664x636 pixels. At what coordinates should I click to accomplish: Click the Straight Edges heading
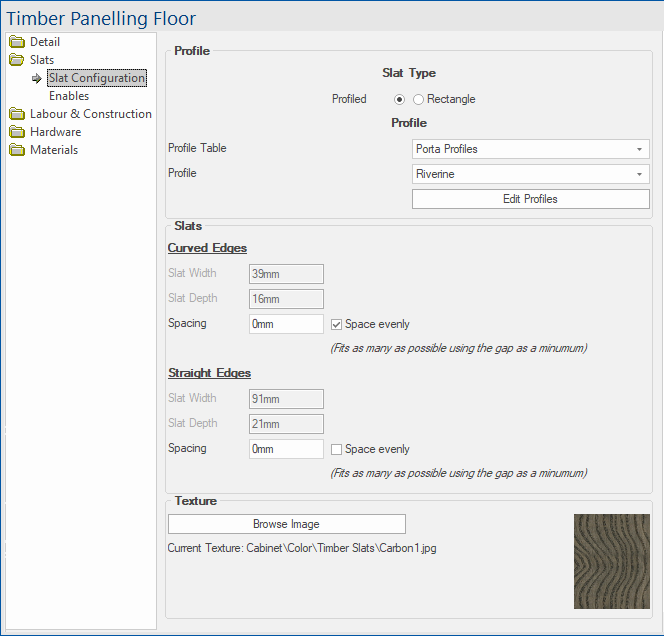coord(209,373)
